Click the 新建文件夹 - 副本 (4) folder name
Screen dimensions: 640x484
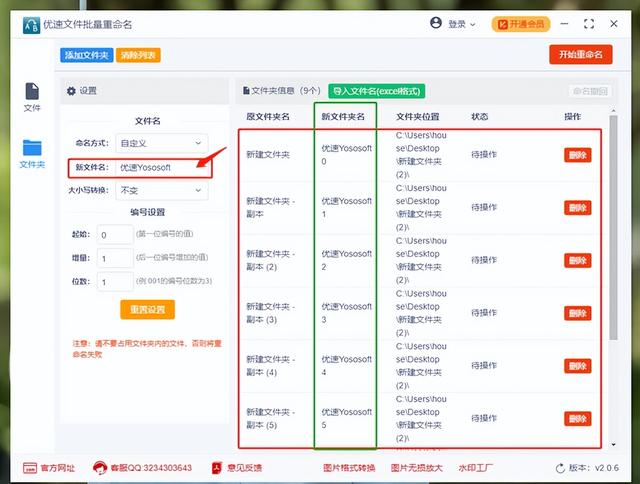[x=270, y=366]
